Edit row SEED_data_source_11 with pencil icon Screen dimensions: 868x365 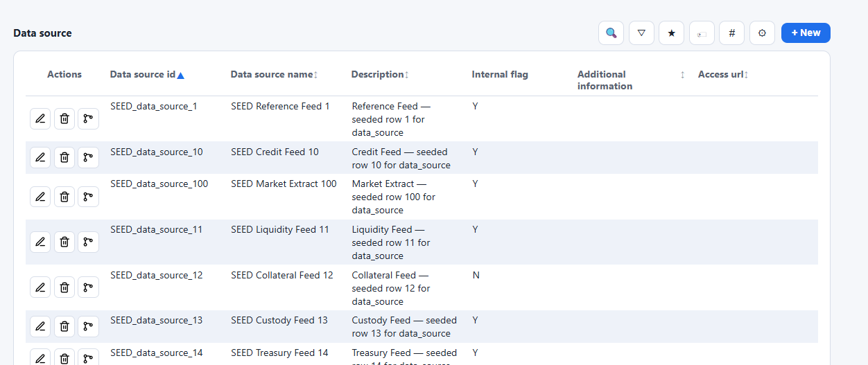[x=40, y=242]
